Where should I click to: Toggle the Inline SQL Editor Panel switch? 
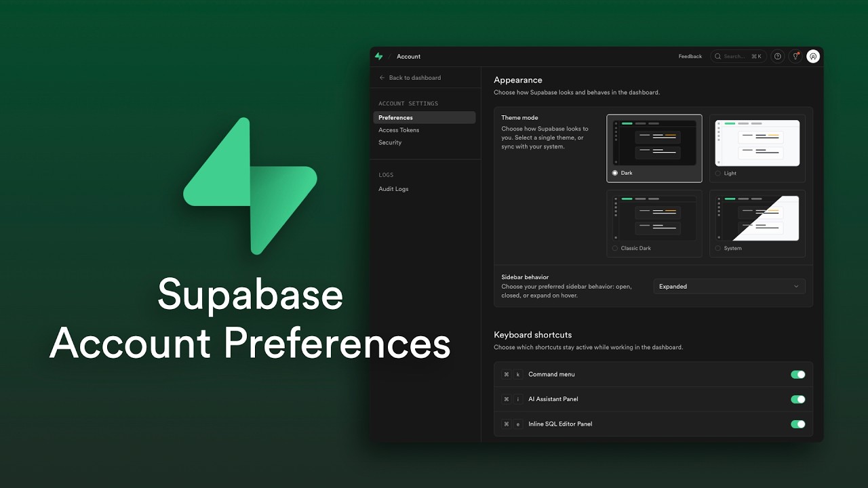[798, 424]
